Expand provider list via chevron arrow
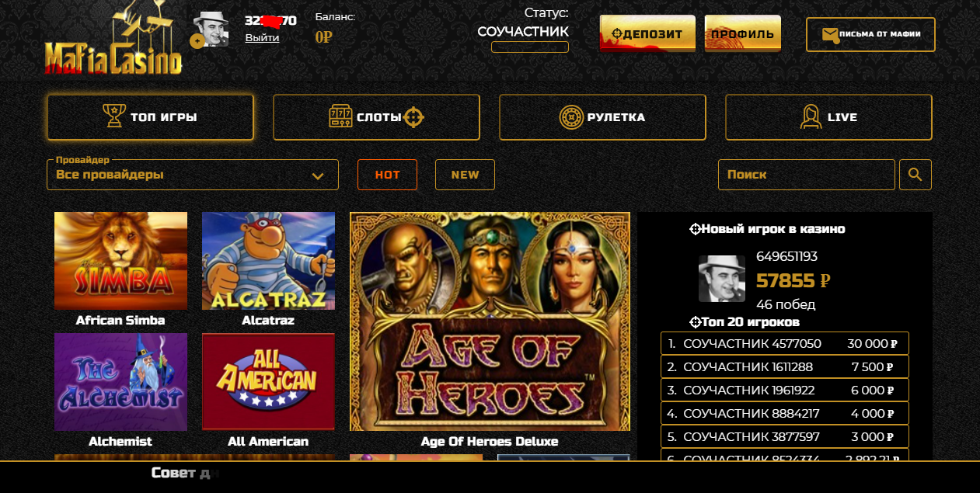Image resolution: width=980 pixels, height=493 pixels. [318, 175]
